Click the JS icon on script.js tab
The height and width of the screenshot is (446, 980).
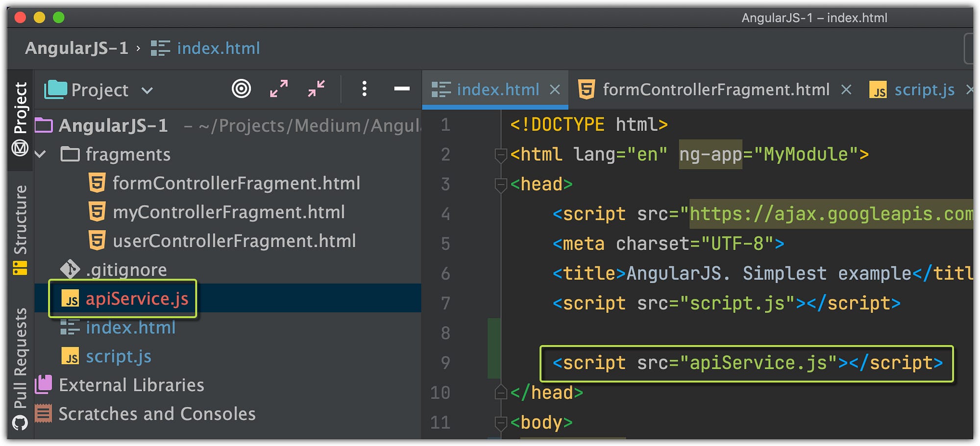[x=878, y=90]
